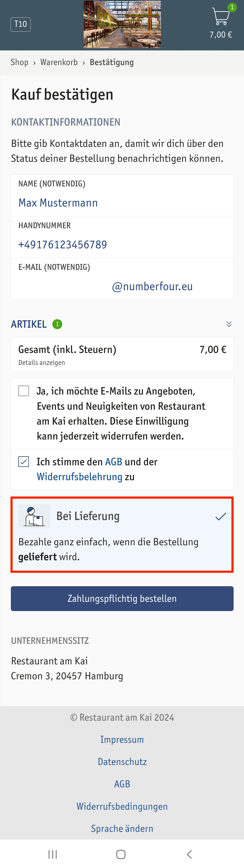Open the Widerrufsbelehrung link
The height and width of the screenshot is (868, 244).
click(80, 476)
